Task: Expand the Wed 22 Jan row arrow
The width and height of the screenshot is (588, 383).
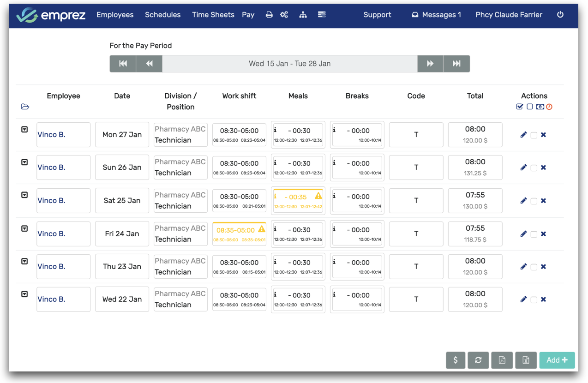Action: point(25,294)
